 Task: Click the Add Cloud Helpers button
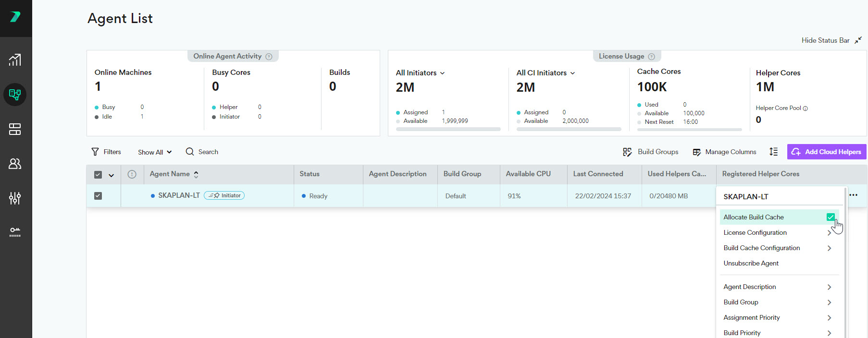pyautogui.click(x=826, y=152)
